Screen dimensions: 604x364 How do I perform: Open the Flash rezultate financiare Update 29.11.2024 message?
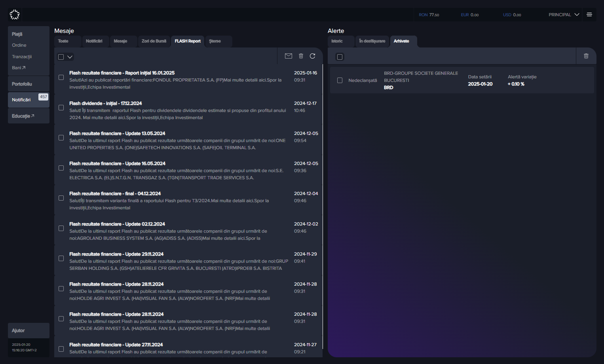pyautogui.click(x=188, y=261)
